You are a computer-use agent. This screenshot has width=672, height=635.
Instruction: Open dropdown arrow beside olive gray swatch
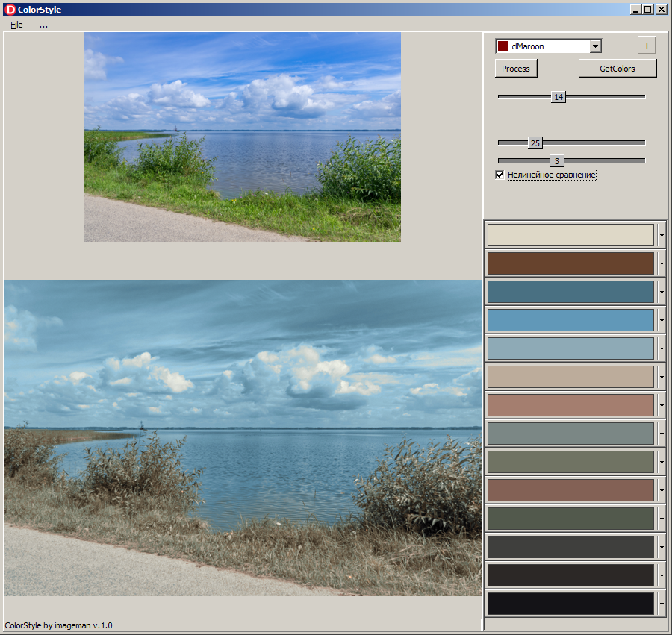(x=662, y=462)
